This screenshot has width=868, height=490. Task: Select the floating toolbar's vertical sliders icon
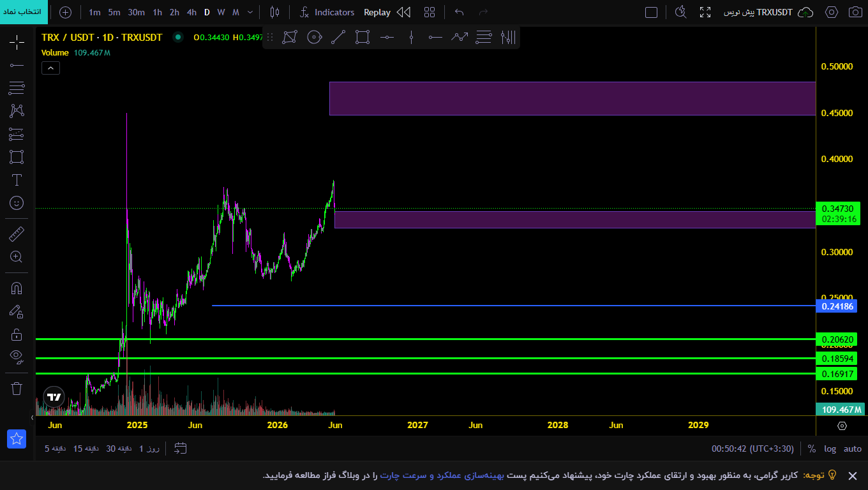click(508, 38)
